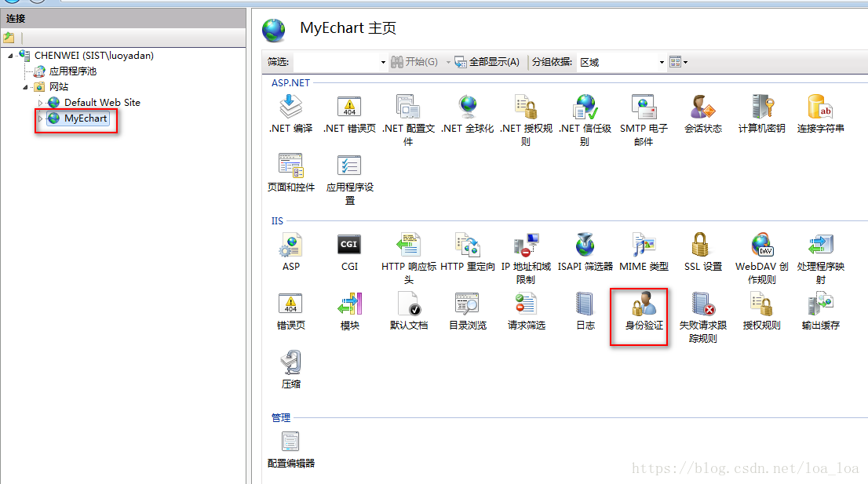This screenshot has height=484, width=868.
Task: Click create new connection toolbar icon
Action: point(9,38)
